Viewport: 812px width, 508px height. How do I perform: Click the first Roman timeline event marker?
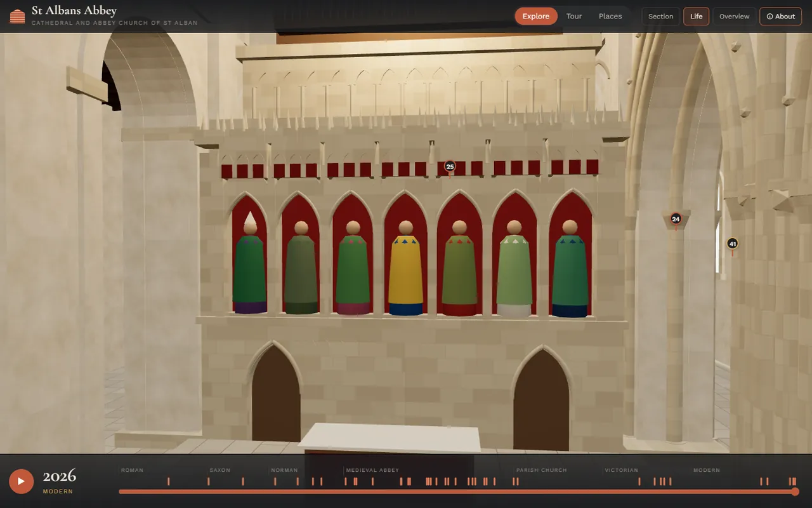pyautogui.click(x=168, y=482)
